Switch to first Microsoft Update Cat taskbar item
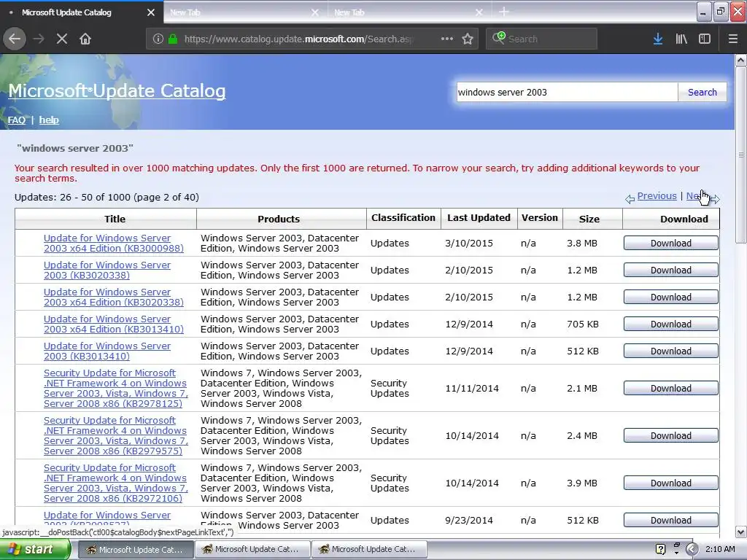747x560 pixels. [x=135, y=550]
